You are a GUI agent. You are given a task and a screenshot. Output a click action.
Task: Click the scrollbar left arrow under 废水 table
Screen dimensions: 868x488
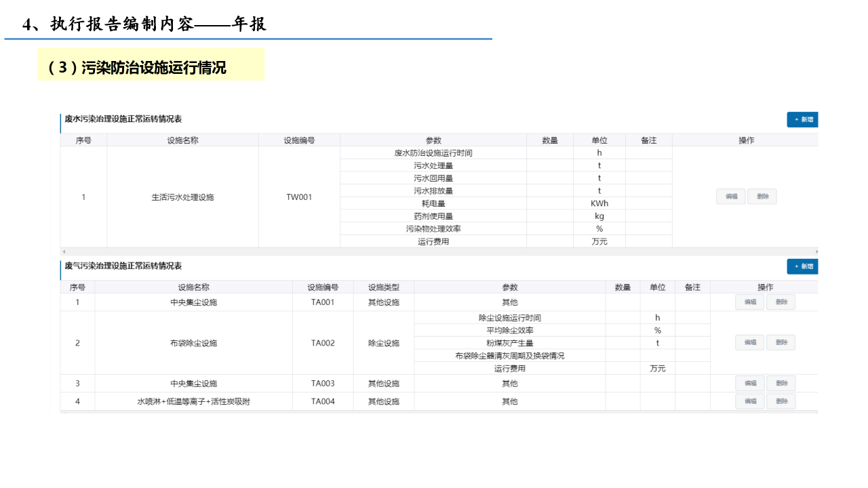(x=64, y=251)
